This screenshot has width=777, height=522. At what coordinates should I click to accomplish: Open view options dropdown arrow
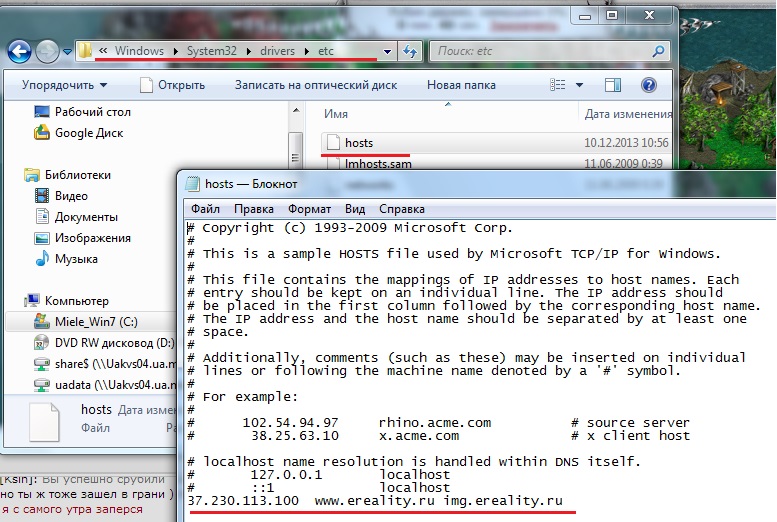[579, 85]
